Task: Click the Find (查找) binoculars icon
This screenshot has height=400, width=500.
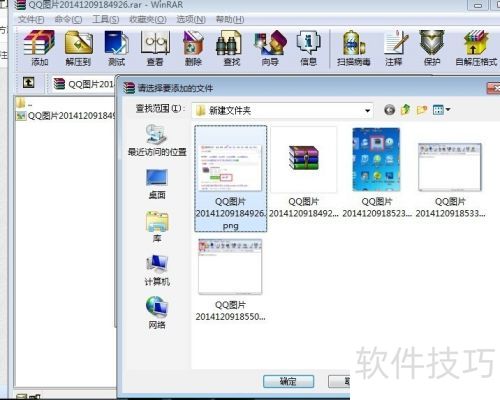Action: point(231,48)
